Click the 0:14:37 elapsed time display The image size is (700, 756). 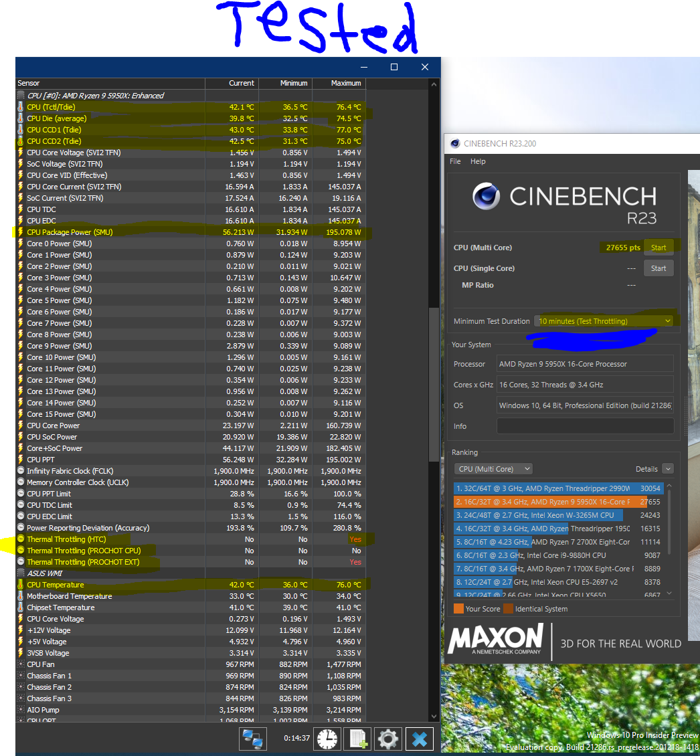[296, 738]
